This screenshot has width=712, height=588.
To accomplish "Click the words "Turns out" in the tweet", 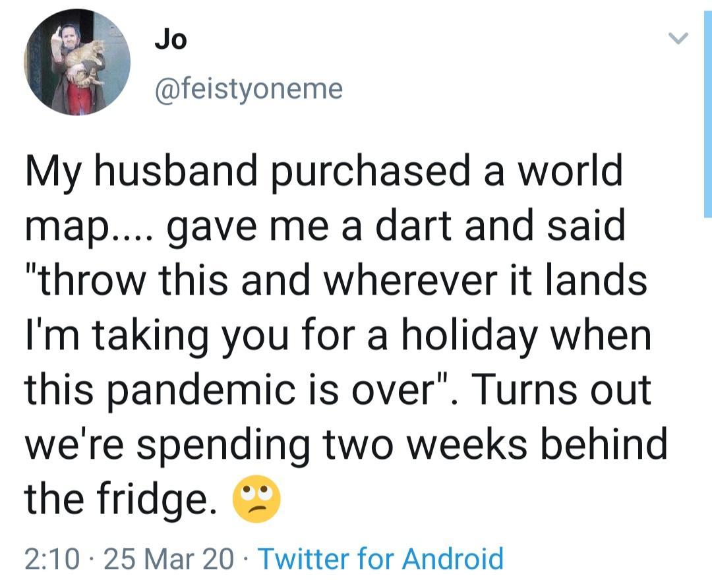I will (x=562, y=391).
